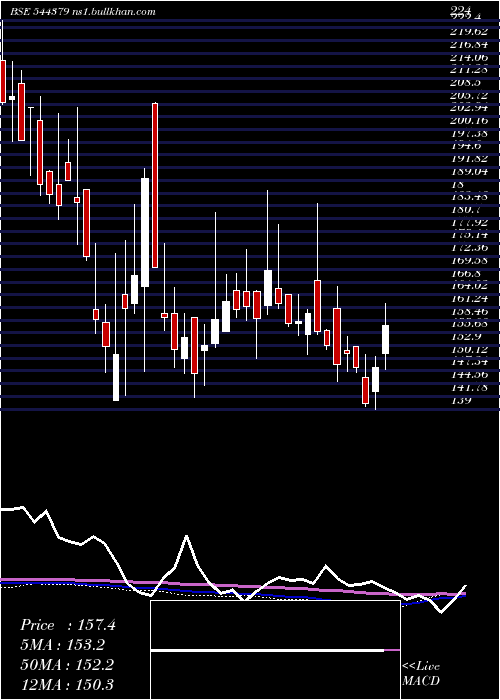Select the 144.56 axis value

(469, 374)
